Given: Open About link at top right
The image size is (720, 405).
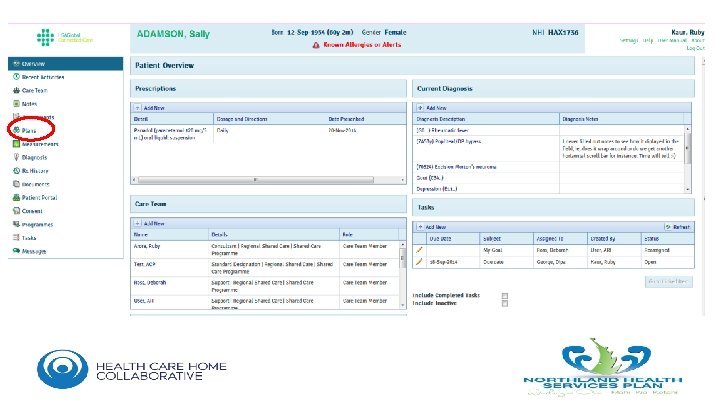Looking at the screenshot, I should (x=698, y=40).
